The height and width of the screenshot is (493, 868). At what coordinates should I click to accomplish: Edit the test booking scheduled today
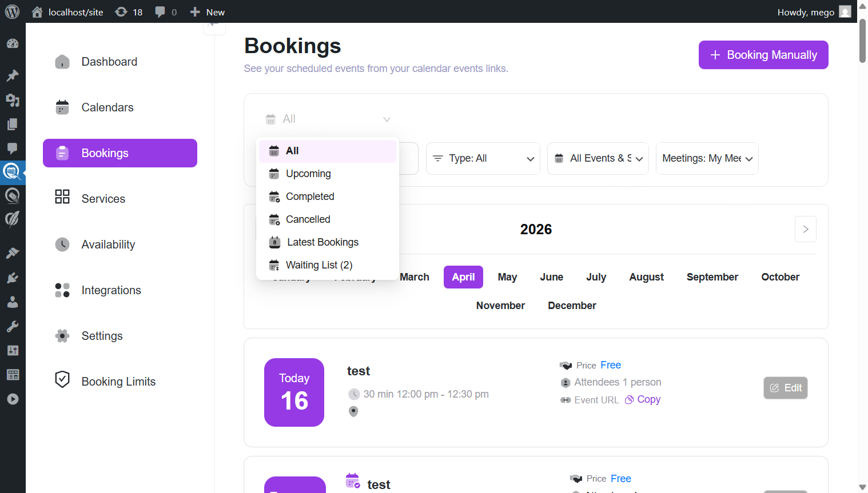[x=785, y=387]
